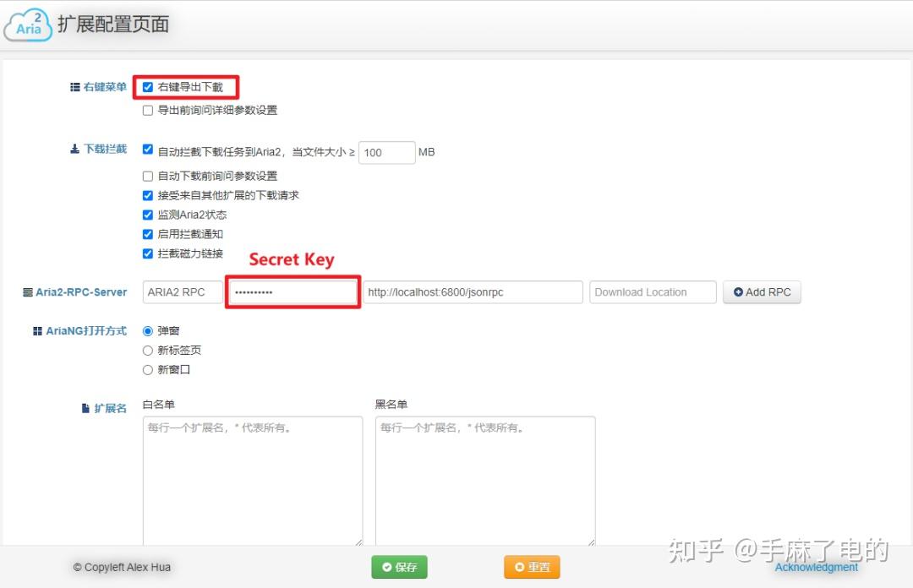Click the ARIA2 RPC name field
913x588 pixels.
pyautogui.click(x=183, y=292)
